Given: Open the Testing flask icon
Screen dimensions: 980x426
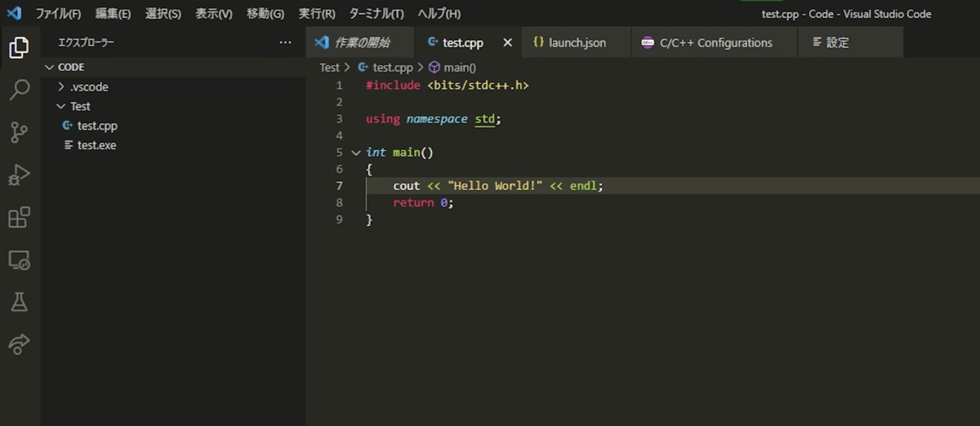Looking at the screenshot, I should point(19,302).
